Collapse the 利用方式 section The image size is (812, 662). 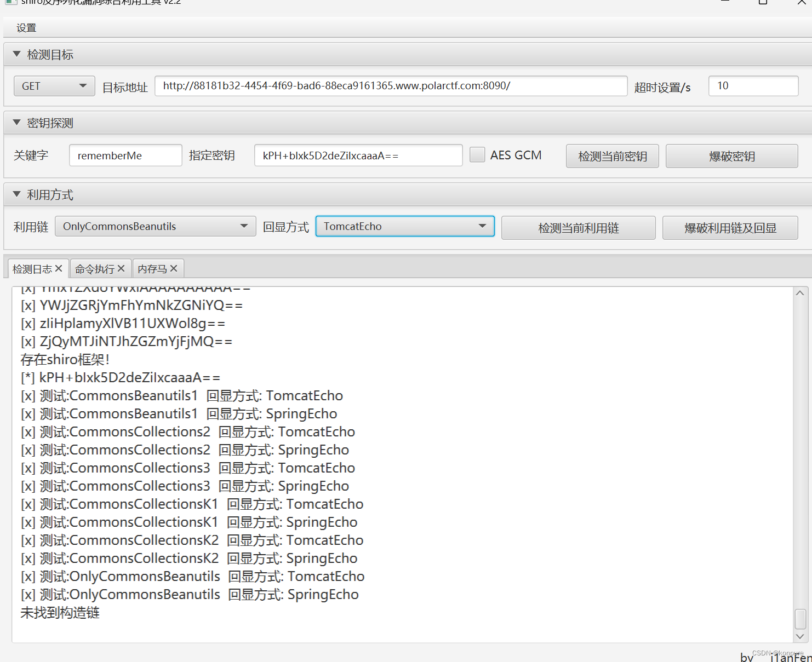coord(16,194)
